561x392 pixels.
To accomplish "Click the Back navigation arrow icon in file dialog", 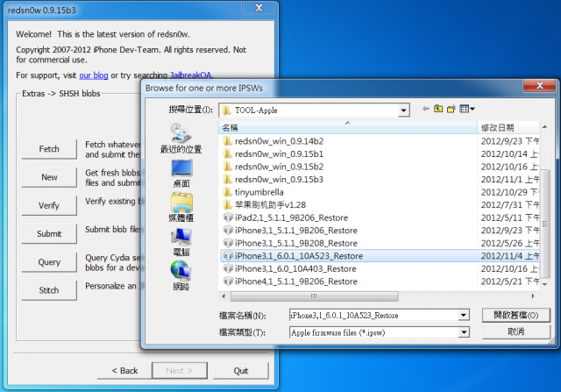I will pos(426,109).
